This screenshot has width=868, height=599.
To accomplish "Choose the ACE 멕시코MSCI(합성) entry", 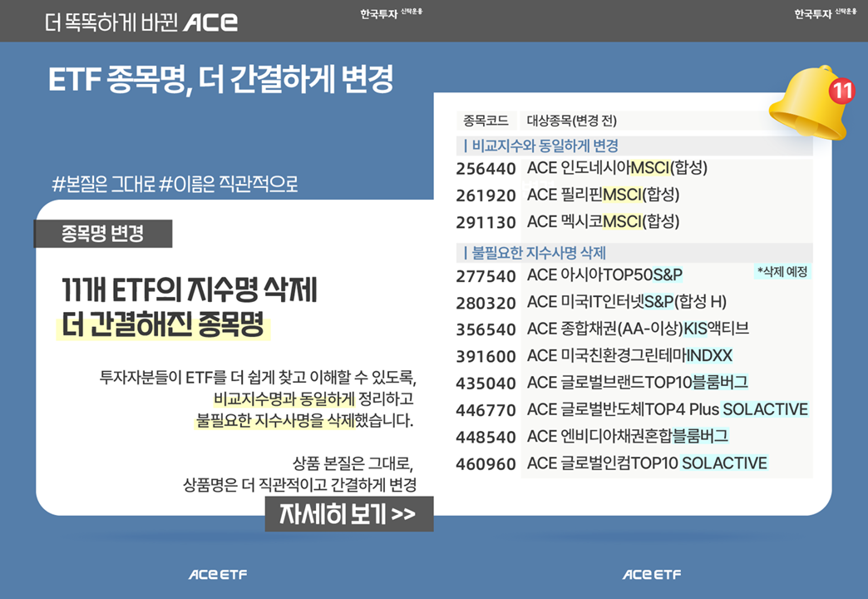I will pos(603,222).
